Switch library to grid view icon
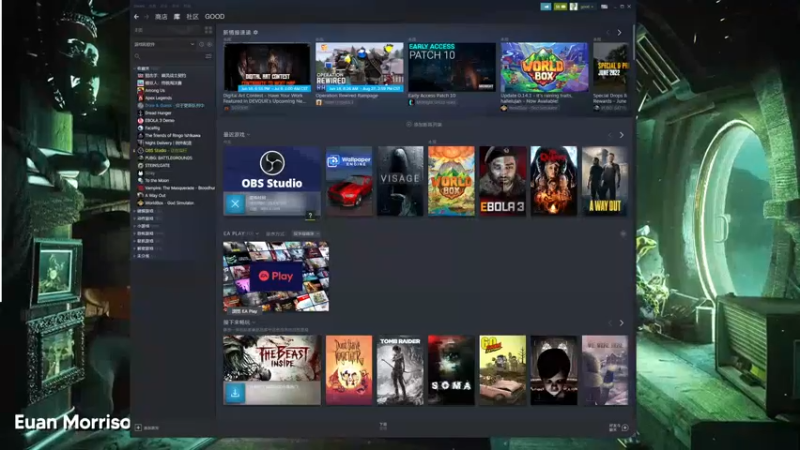Screen dimensions: 800x450 [208, 30]
